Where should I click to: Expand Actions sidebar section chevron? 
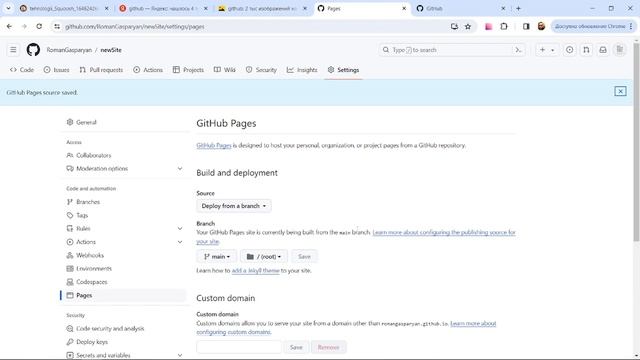coord(180,242)
